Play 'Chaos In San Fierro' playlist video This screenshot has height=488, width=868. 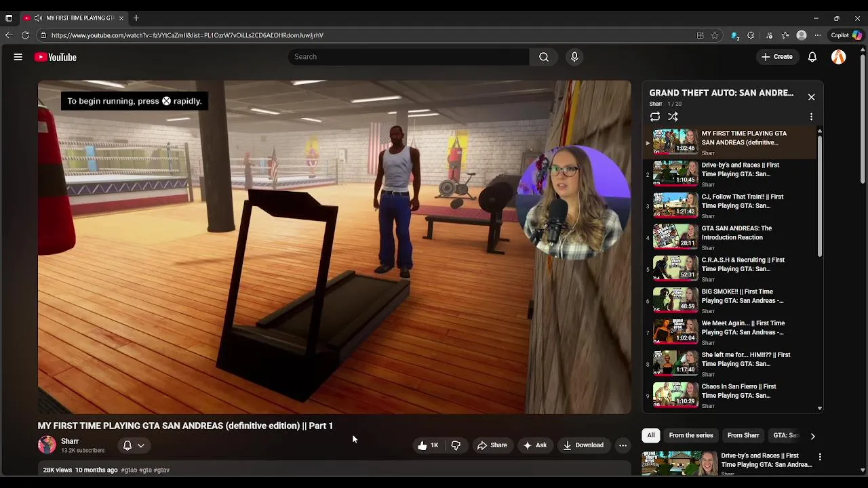730,396
